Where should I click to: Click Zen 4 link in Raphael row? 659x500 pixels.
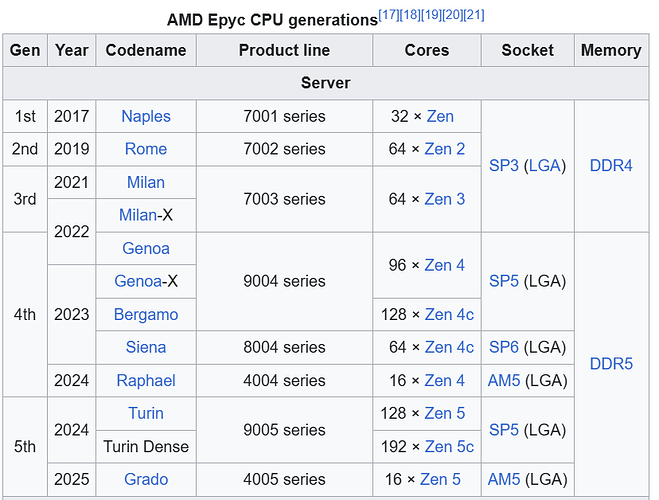tap(445, 381)
